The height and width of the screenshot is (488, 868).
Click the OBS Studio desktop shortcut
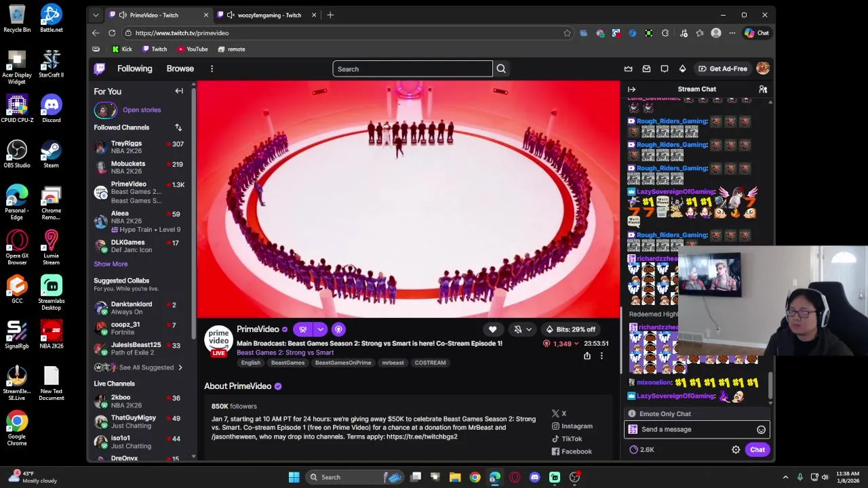[17, 154]
